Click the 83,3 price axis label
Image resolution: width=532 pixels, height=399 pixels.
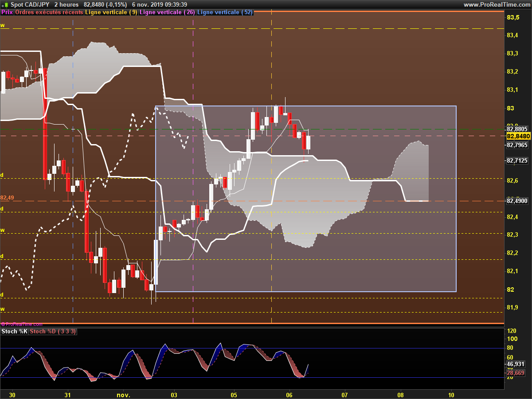point(512,54)
